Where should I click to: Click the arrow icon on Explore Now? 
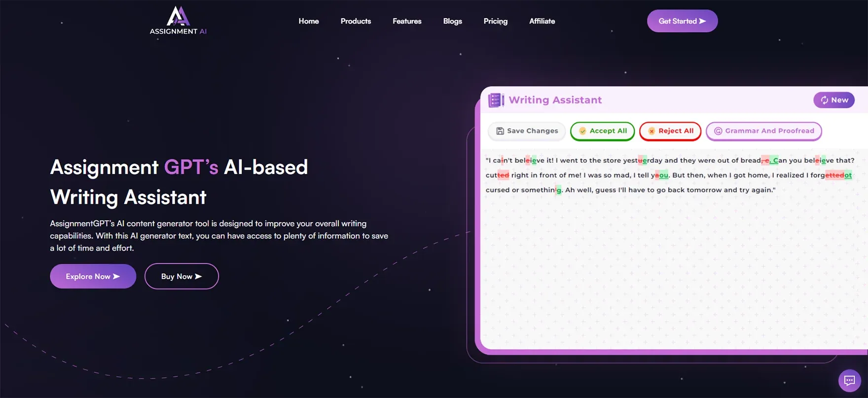116,276
